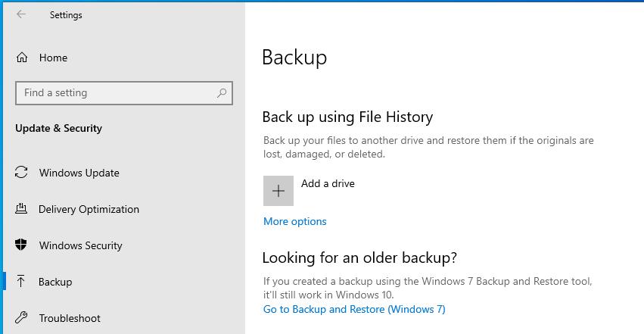Focus the Find a setting field

tap(124, 93)
